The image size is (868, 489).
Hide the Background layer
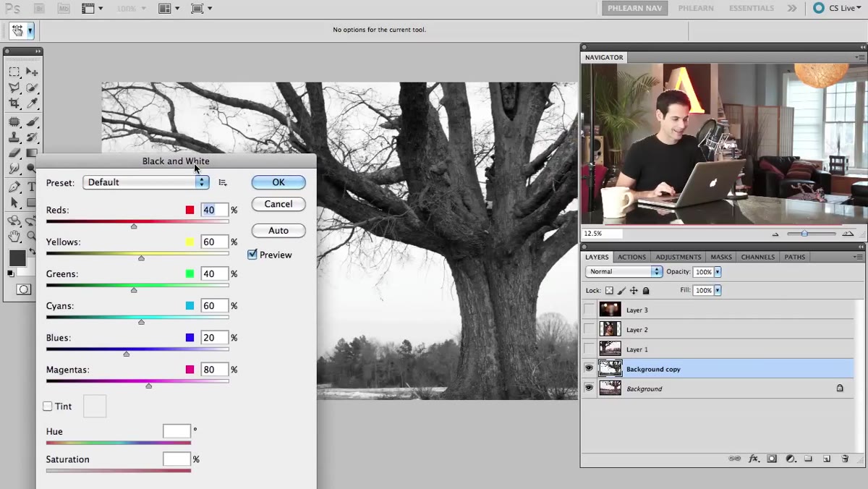click(x=589, y=388)
